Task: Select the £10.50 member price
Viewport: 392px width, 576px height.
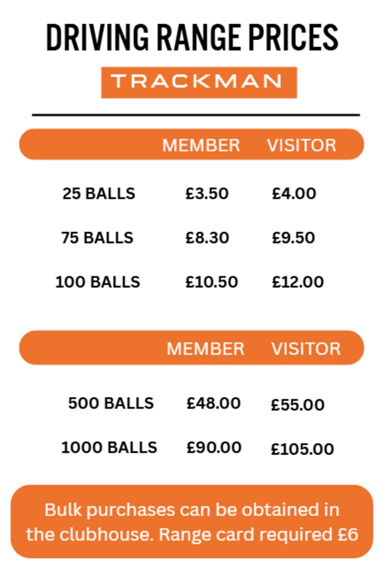Action: click(x=211, y=282)
